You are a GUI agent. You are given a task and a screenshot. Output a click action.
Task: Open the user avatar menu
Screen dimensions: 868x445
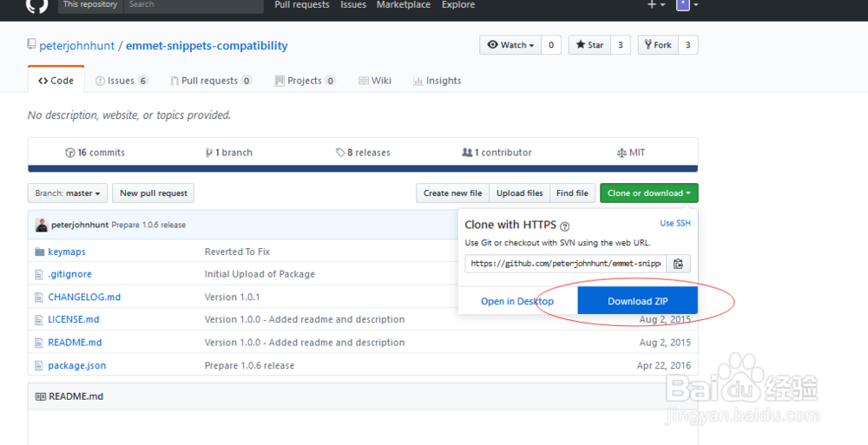coord(687,5)
